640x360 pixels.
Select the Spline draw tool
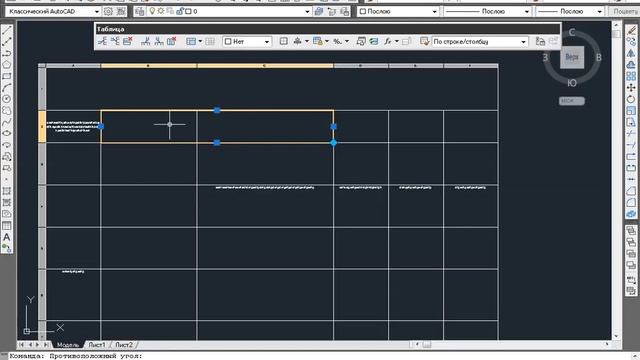tap(7, 122)
